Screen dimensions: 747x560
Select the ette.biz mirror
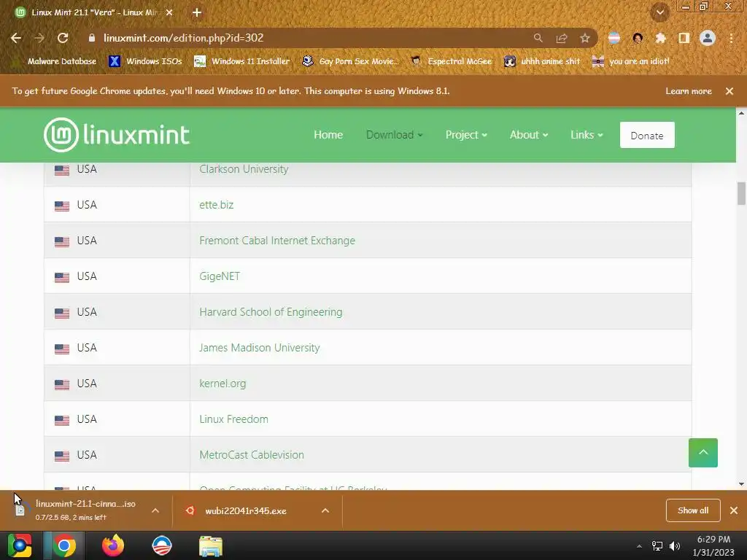click(216, 205)
